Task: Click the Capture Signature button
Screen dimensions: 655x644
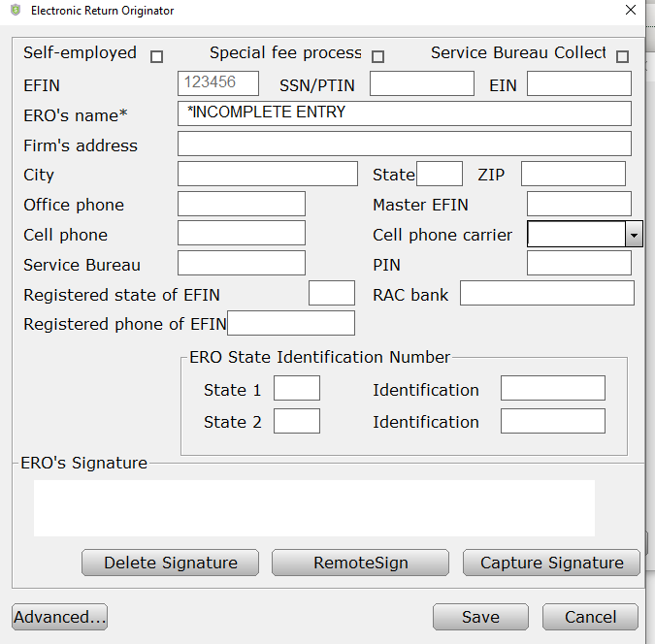Action: point(551,563)
